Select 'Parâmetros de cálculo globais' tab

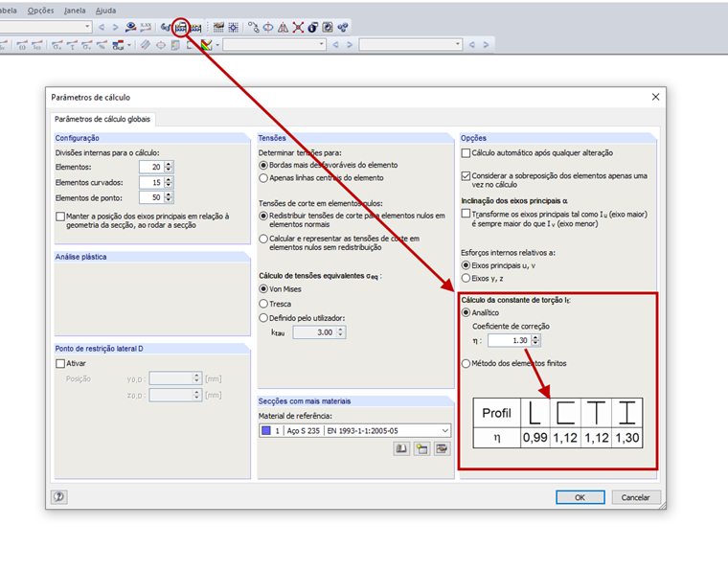[x=102, y=120]
